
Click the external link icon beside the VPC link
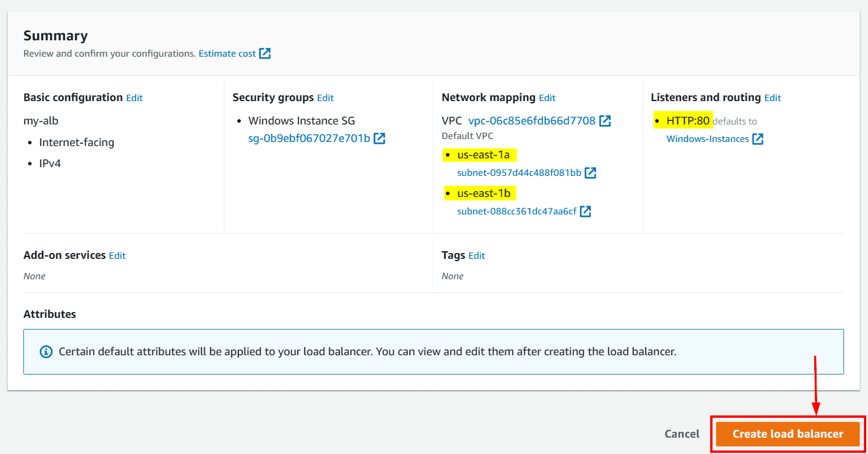(606, 121)
